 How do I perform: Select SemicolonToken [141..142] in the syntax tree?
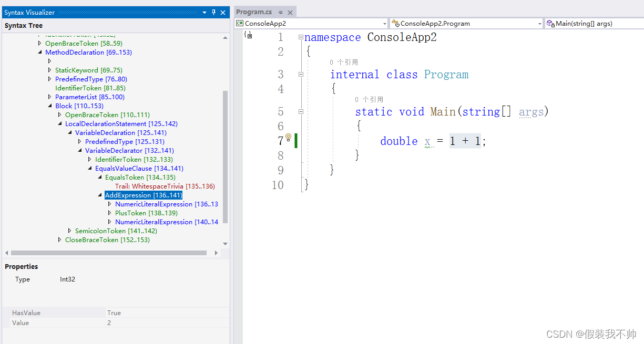click(x=115, y=231)
